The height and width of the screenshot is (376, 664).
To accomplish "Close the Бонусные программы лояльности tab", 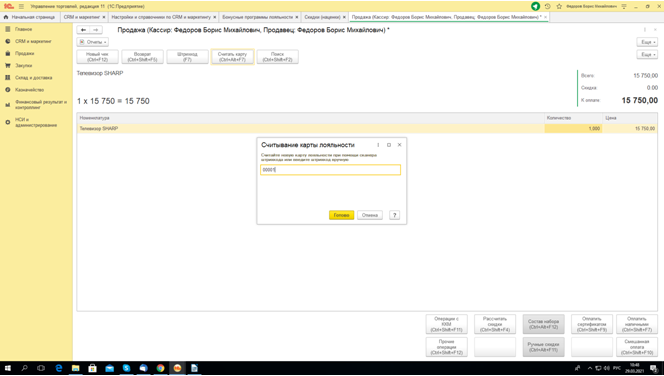I will coord(297,17).
